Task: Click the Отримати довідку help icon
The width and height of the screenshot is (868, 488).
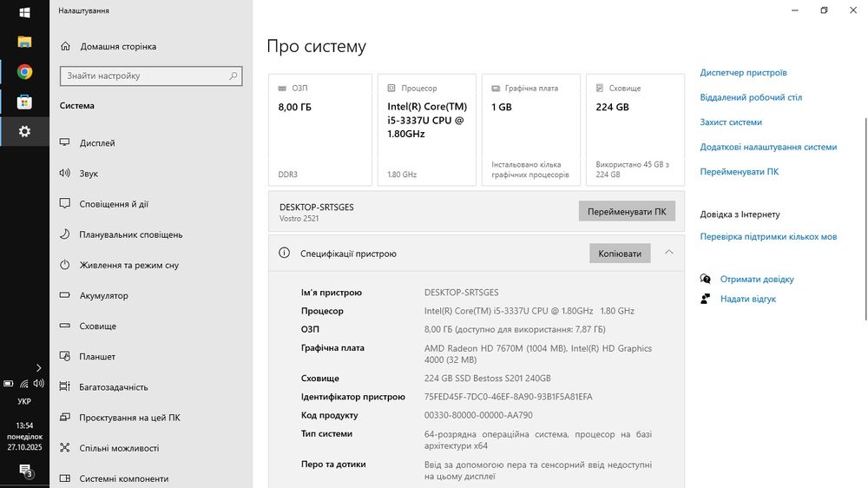Action: [705, 279]
